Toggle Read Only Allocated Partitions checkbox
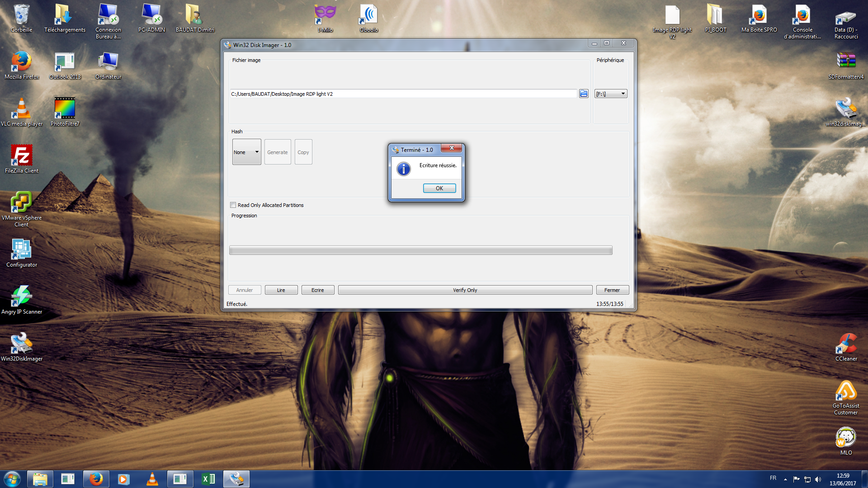This screenshot has width=868, height=488. [233, 205]
